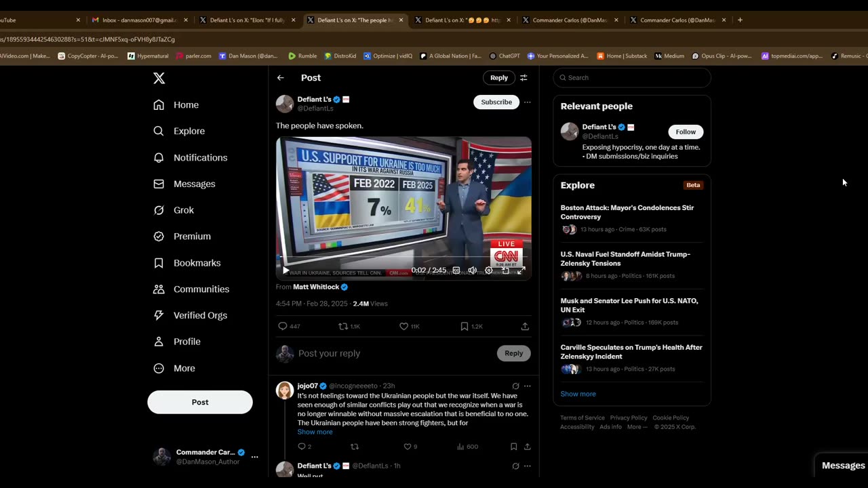Open video settings gear

[x=488, y=270]
